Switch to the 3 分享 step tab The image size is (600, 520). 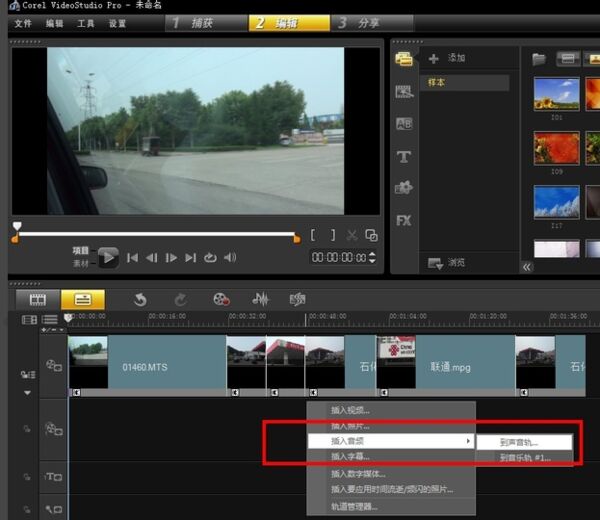click(363, 23)
